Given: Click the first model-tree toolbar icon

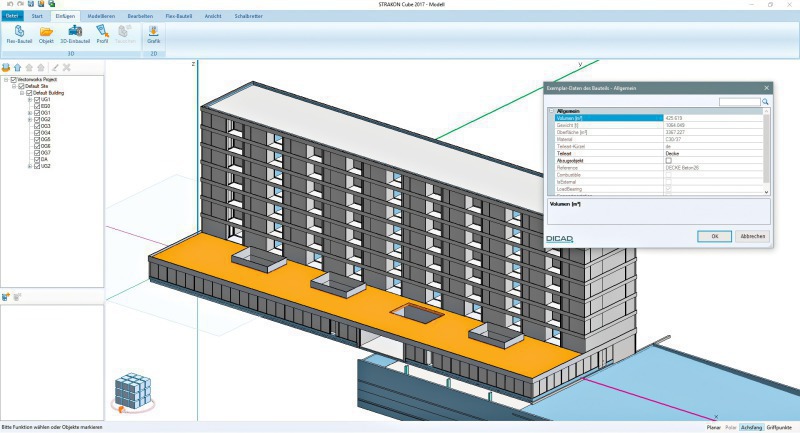Looking at the screenshot, I should point(6,67).
